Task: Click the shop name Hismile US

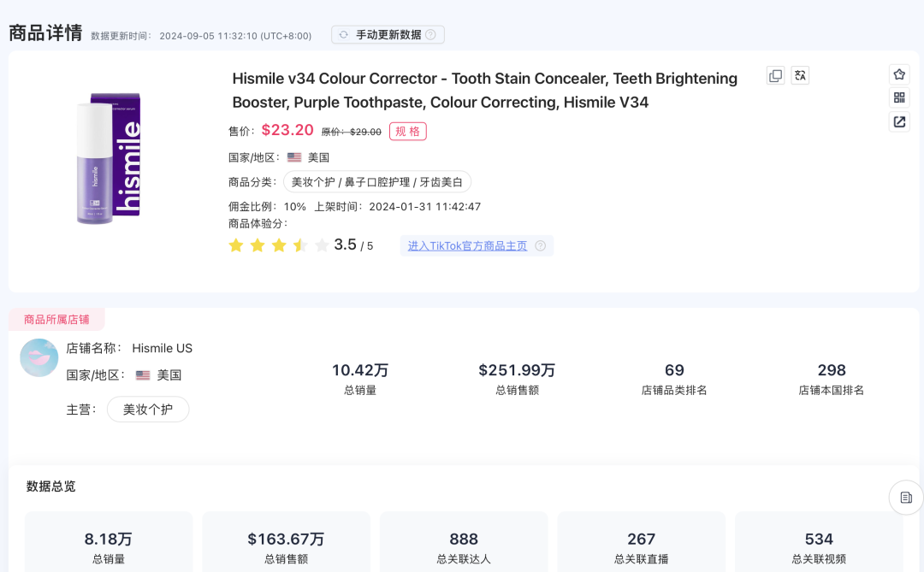Action: pyautogui.click(x=162, y=348)
